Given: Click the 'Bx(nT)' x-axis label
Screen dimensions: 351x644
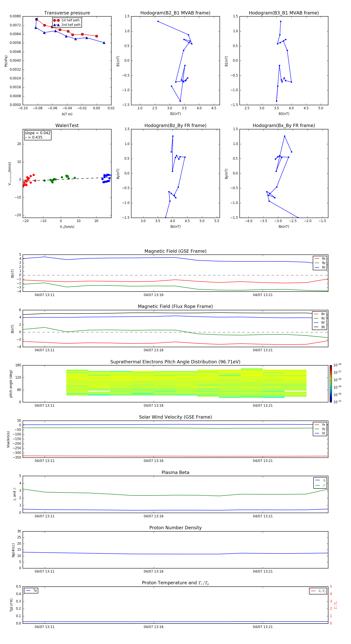Looking at the screenshot, I should point(284,227).
